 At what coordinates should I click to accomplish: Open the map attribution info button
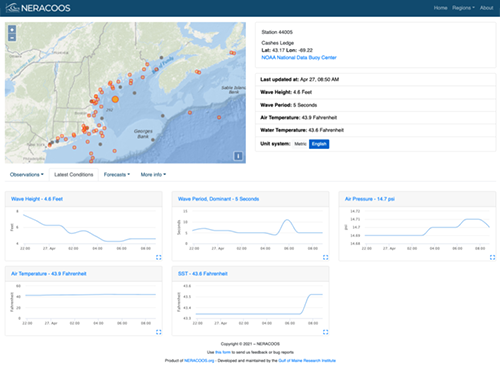point(238,156)
